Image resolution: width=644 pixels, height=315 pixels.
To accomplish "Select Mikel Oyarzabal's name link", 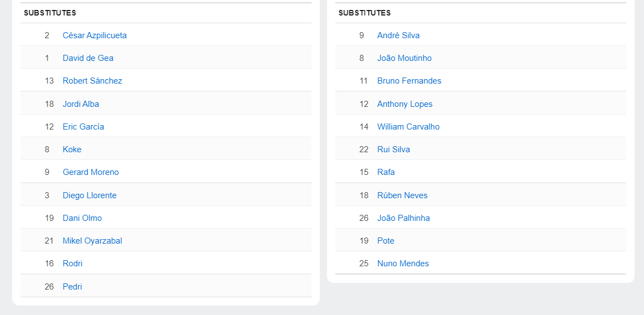I will click(x=92, y=241).
